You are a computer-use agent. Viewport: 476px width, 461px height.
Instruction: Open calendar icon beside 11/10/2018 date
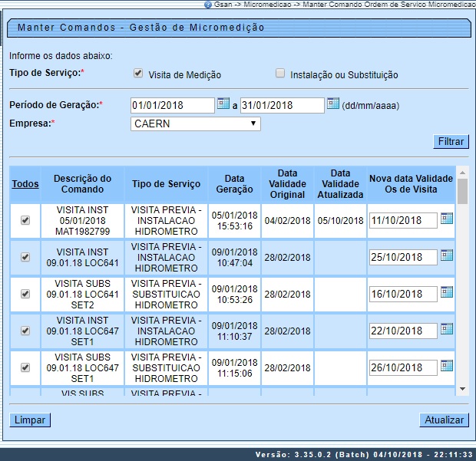point(446,219)
